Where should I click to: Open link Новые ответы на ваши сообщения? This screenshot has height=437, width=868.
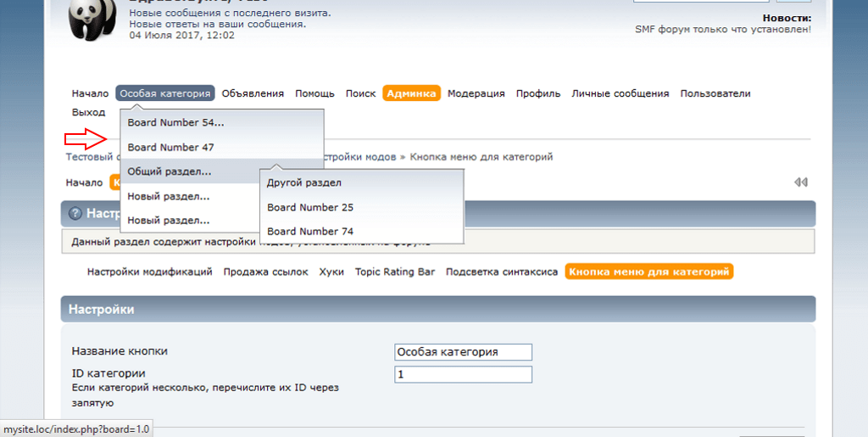point(218,24)
